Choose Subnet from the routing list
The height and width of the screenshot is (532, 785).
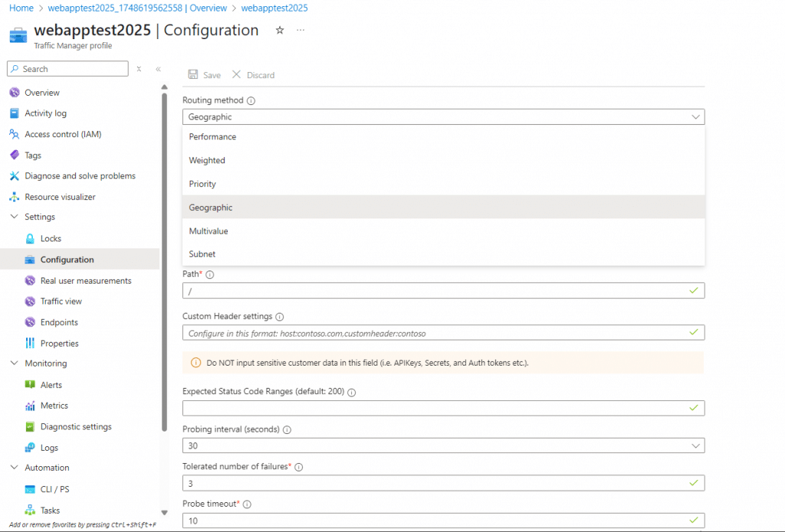coord(202,254)
